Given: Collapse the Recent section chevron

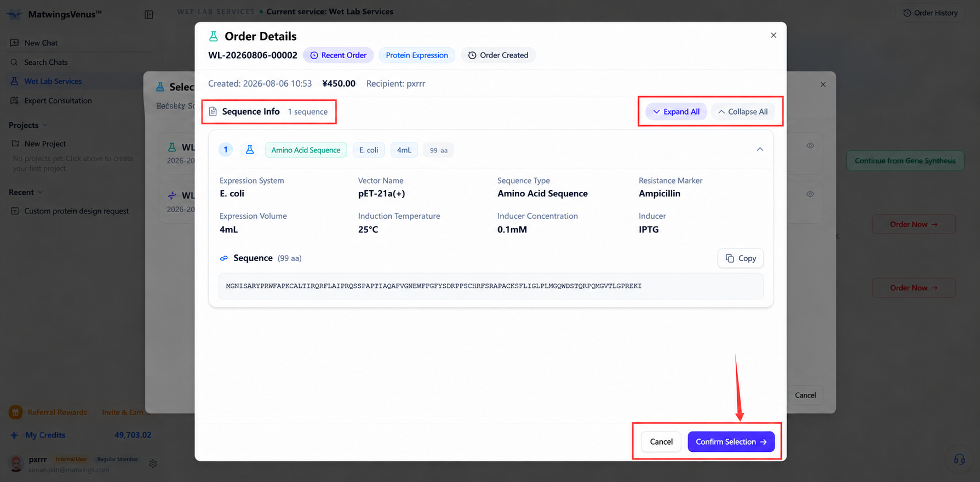Looking at the screenshot, I should [x=40, y=192].
